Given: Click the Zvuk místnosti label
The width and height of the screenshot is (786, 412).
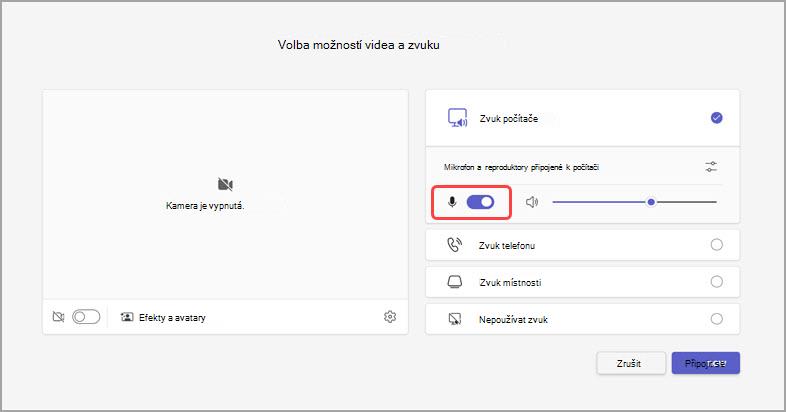Looking at the screenshot, I should (x=510, y=283).
